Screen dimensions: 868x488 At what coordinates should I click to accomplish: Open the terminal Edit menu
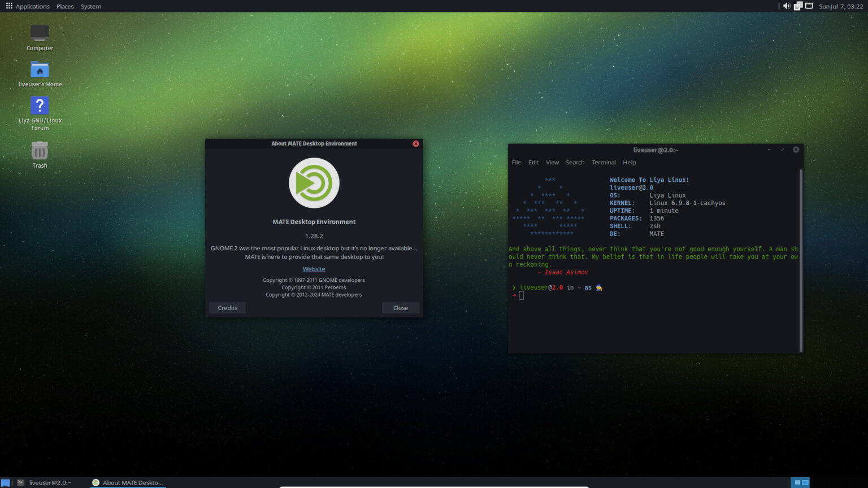533,162
